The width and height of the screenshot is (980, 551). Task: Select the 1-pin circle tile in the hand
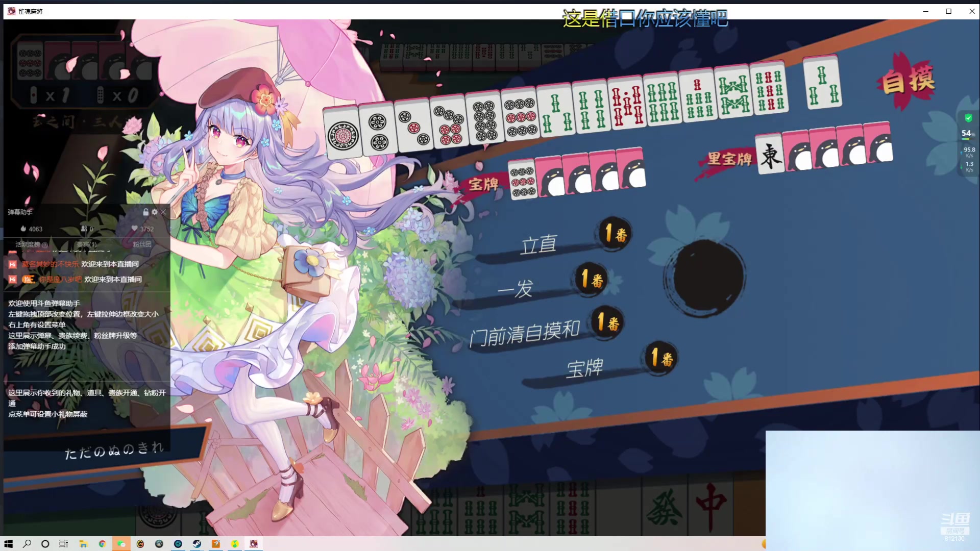[x=342, y=134]
